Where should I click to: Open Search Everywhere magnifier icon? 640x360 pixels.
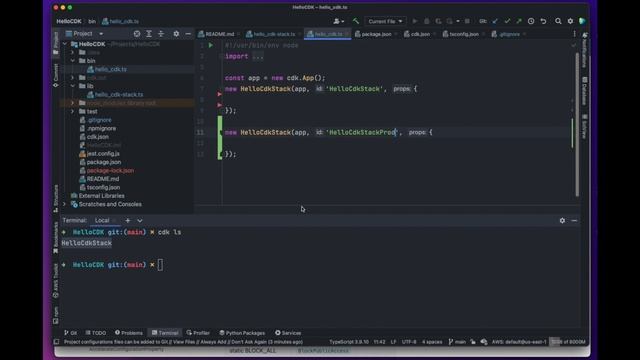pyautogui.click(x=558, y=21)
